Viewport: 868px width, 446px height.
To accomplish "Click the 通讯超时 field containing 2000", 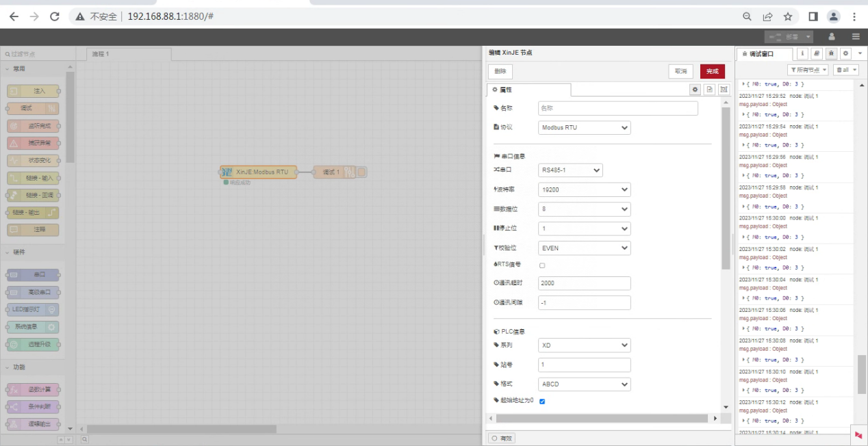I will (584, 283).
